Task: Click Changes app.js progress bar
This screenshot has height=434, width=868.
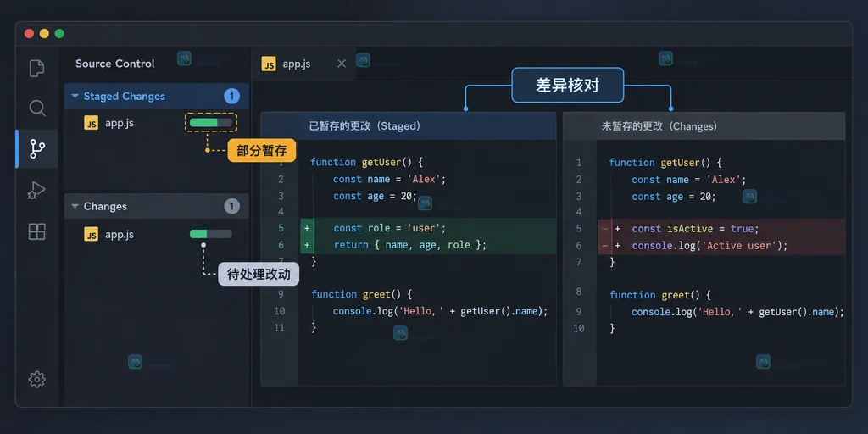Action: click(x=211, y=234)
